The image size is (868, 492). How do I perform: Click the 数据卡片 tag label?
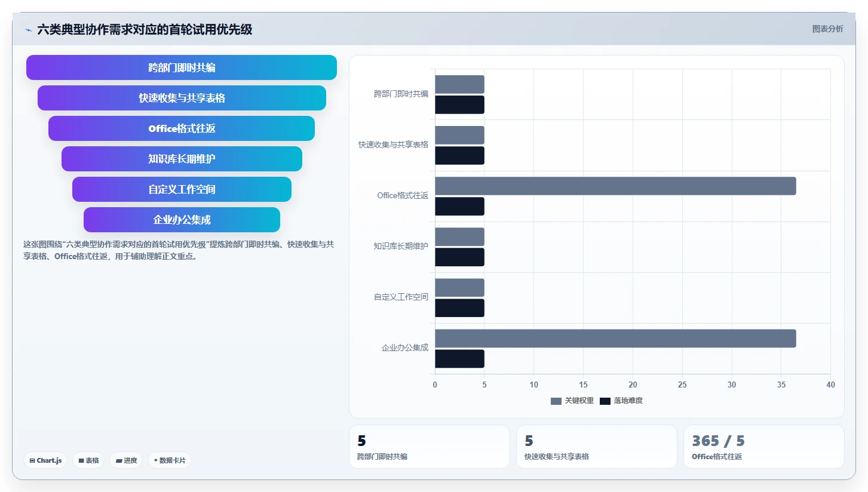[x=173, y=460]
